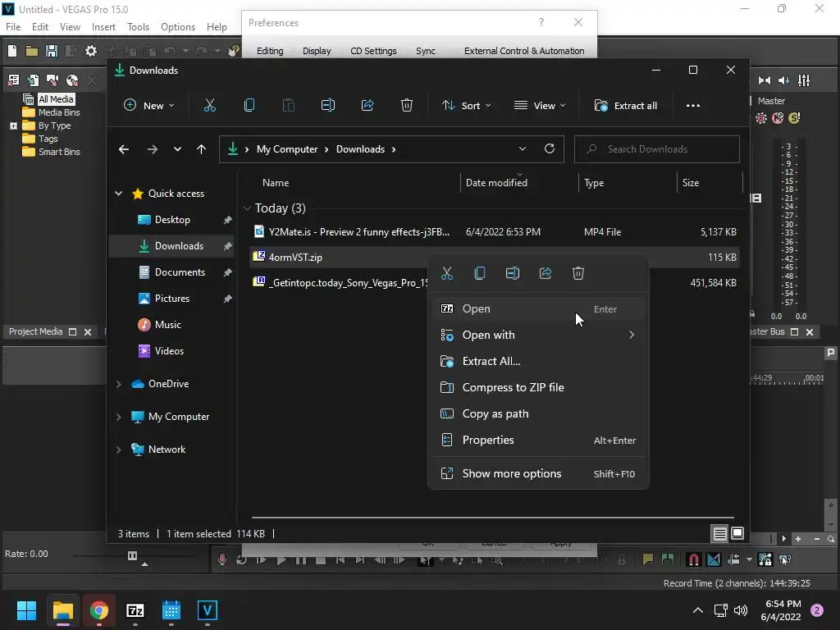
Task: Click the Search Downloads field
Action: coord(657,149)
